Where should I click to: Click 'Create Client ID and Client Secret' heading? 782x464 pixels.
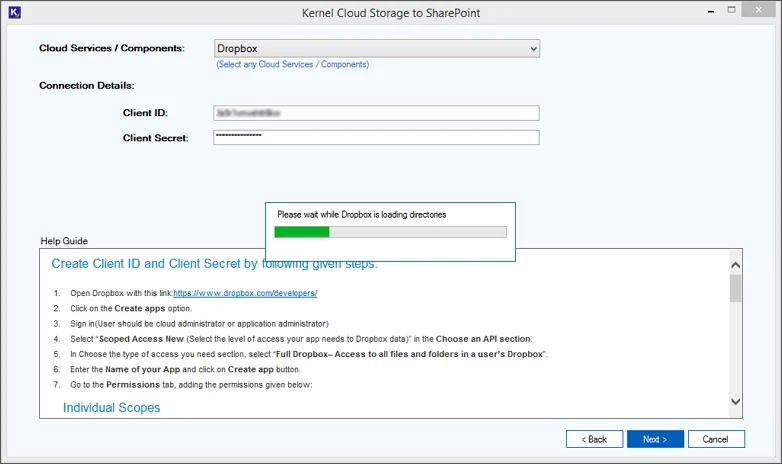[214, 263]
